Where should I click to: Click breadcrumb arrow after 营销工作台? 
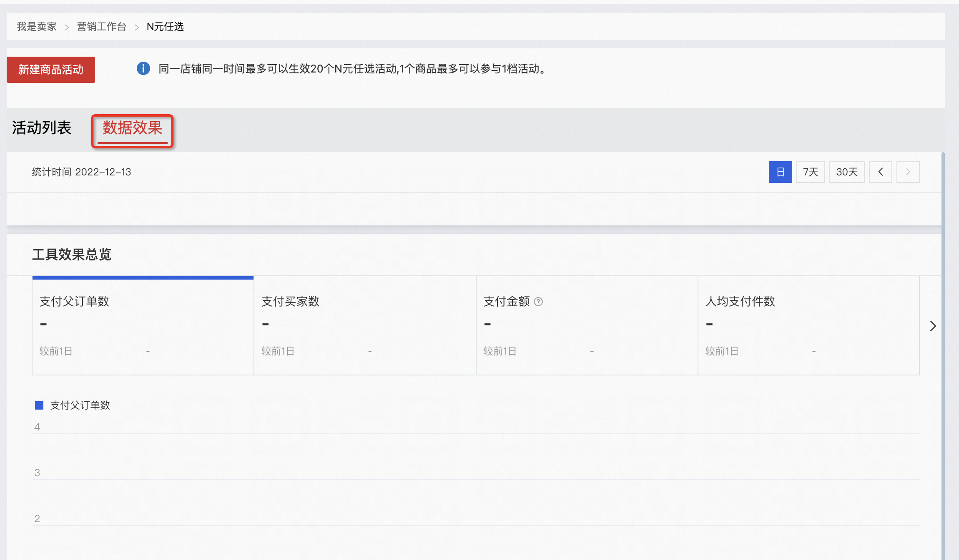136,27
